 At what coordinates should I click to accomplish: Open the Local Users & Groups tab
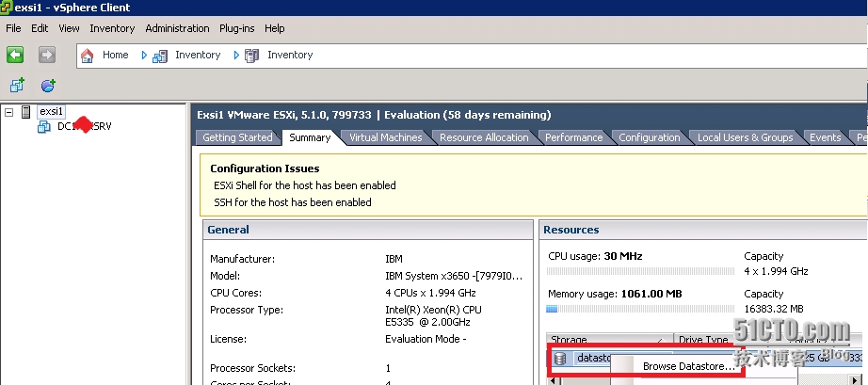point(745,137)
